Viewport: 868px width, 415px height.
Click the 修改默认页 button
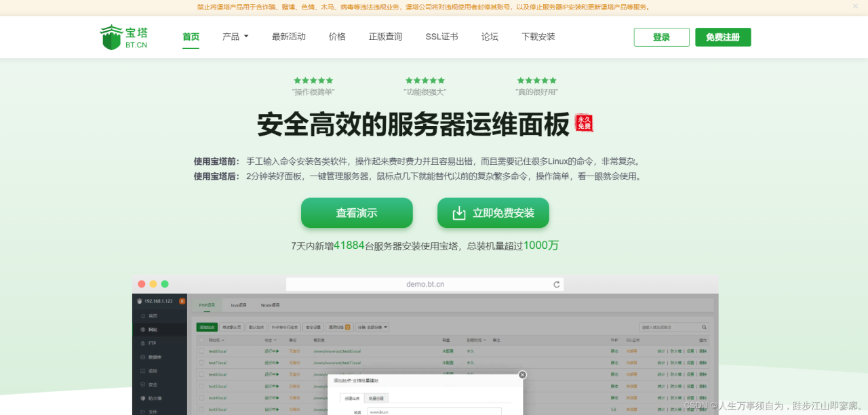coord(231,327)
